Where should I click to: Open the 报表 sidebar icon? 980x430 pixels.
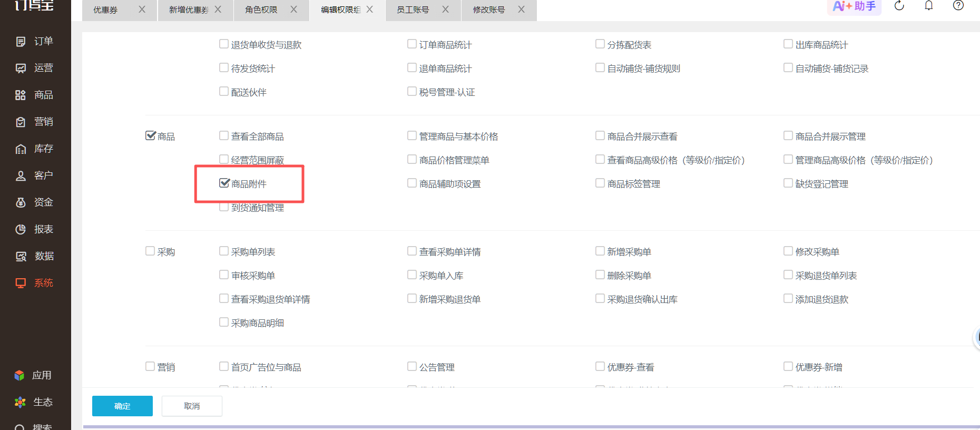pyautogui.click(x=21, y=230)
